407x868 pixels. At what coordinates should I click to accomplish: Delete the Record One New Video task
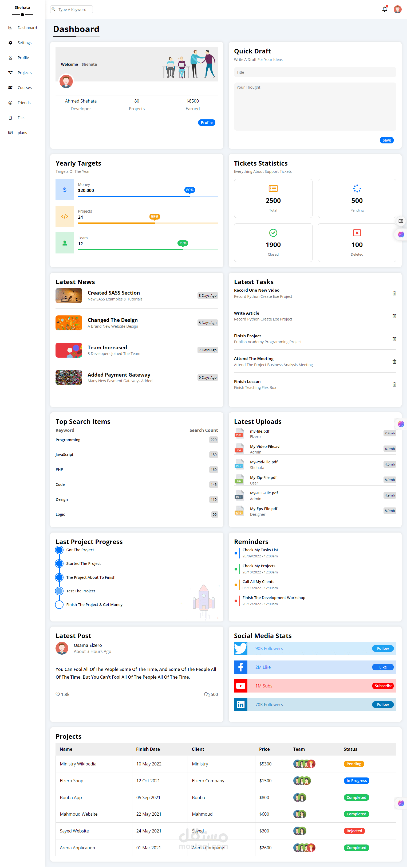[394, 293]
